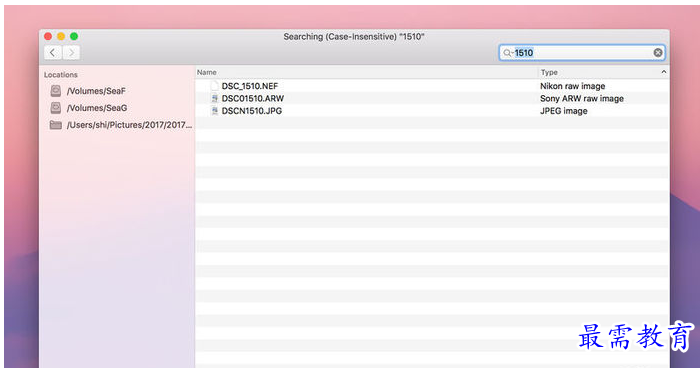Select the file DSCN1510.JPG
700x368 pixels.
252,111
